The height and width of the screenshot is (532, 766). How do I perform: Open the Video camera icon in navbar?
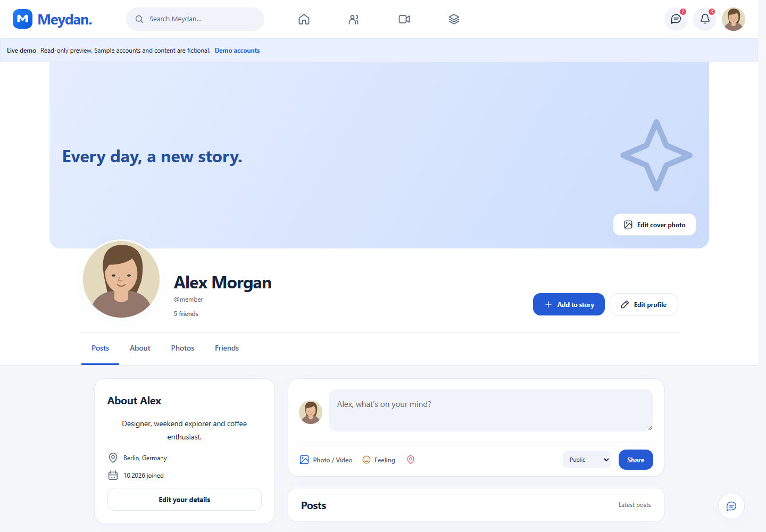(x=404, y=19)
